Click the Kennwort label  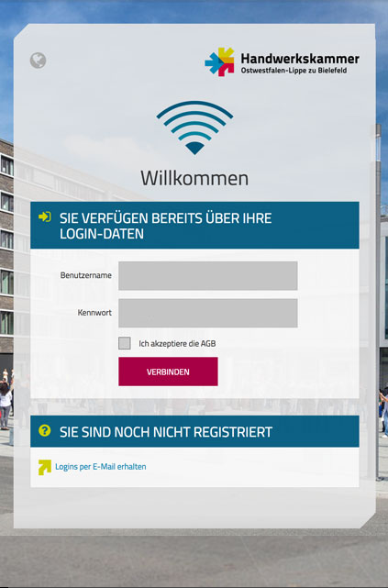[94, 313]
